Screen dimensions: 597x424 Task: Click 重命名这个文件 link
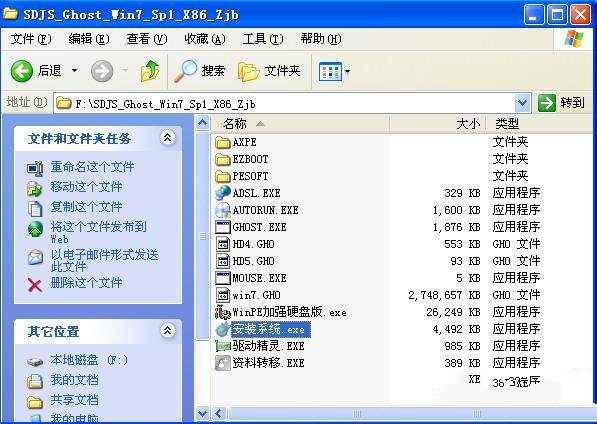coord(93,167)
